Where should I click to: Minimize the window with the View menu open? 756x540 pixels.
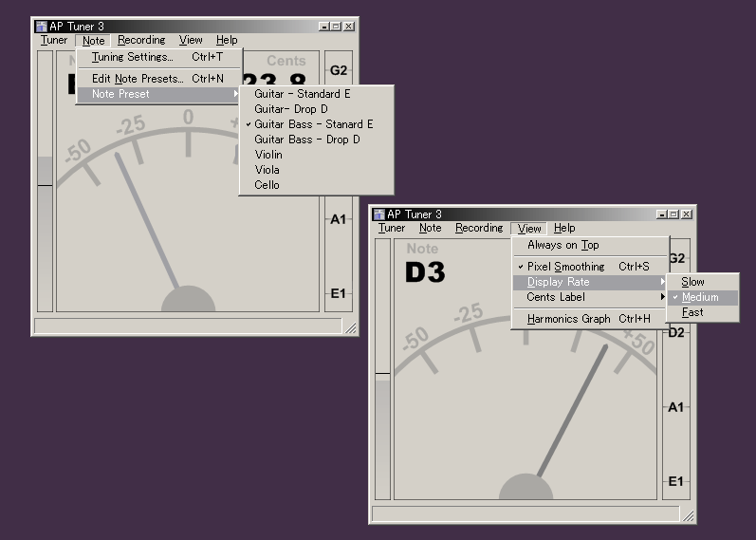661,214
